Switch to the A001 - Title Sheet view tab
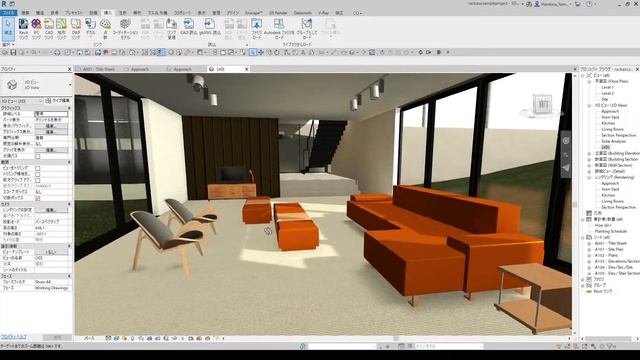This screenshot has width=640, height=360. tap(98, 69)
